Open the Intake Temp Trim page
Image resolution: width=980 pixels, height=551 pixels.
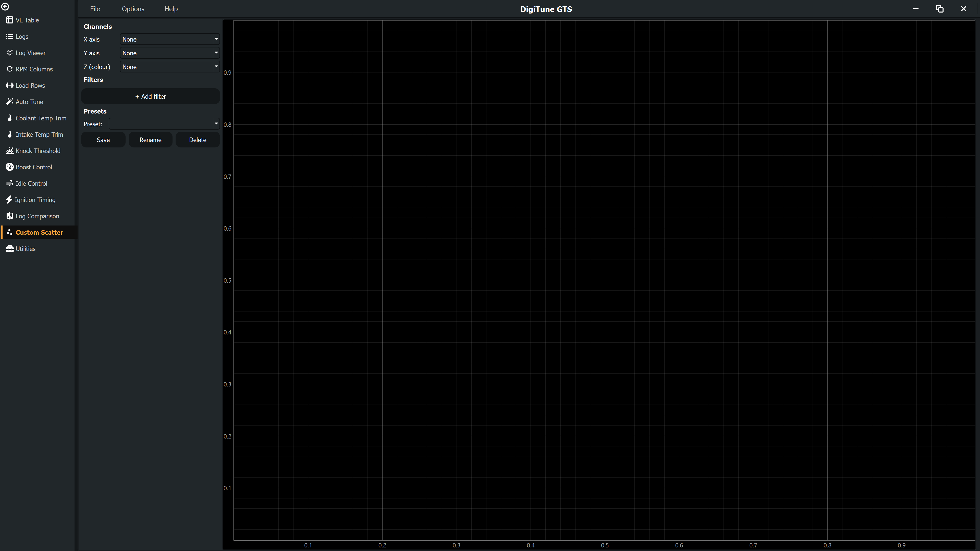pos(38,135)
